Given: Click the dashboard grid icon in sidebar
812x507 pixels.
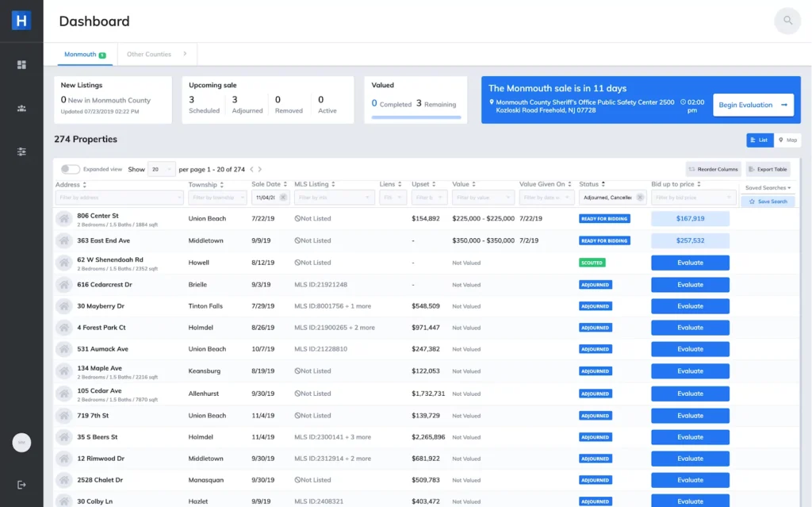Looking at the screenshot, I should point(21,65).
